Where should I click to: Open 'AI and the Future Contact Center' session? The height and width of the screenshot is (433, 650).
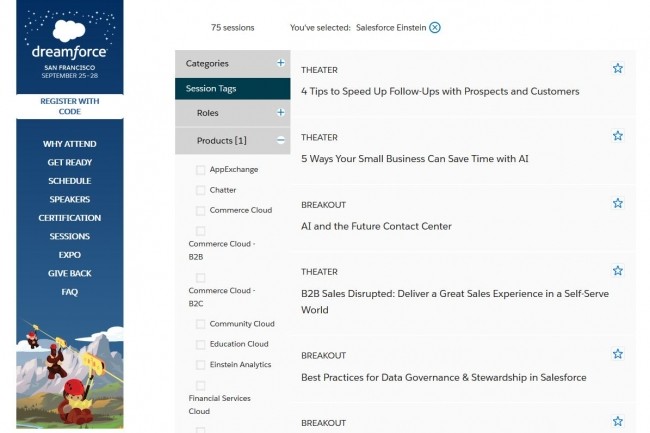point(376,226)
